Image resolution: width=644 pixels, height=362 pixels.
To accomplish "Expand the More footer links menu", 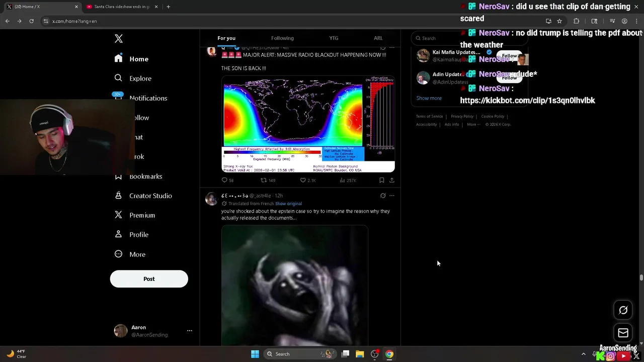I will tap(473, 124).
